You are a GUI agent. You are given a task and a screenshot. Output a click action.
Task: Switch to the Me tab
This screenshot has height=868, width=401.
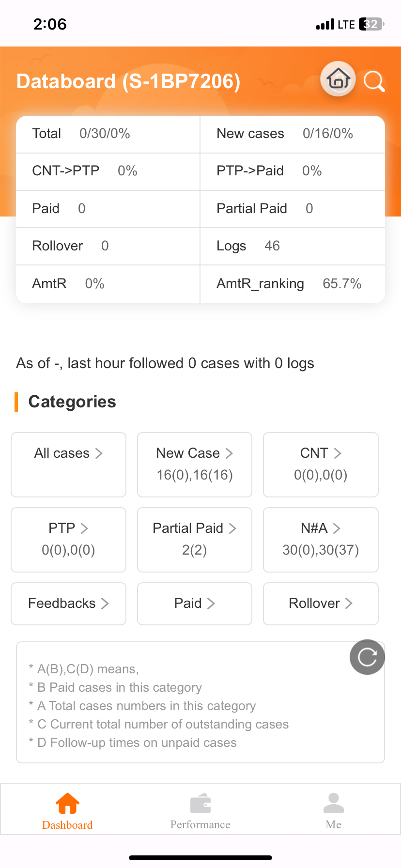[x=333, y=809]
